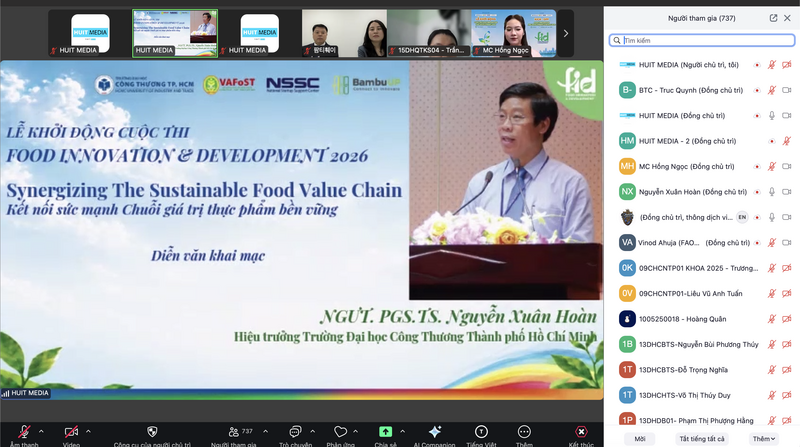Select the speaker video thumbnail HUIT MEDIA

pos(175,33)
